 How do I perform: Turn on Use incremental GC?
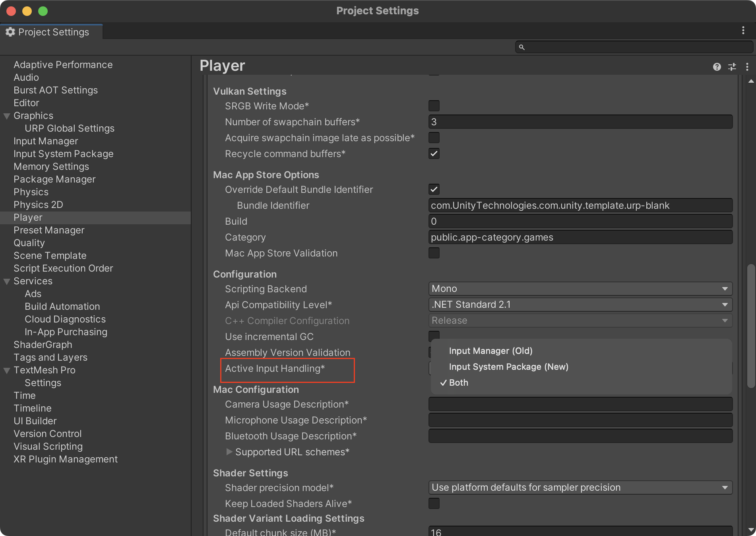pyautogui.click(x=434, y=336)
